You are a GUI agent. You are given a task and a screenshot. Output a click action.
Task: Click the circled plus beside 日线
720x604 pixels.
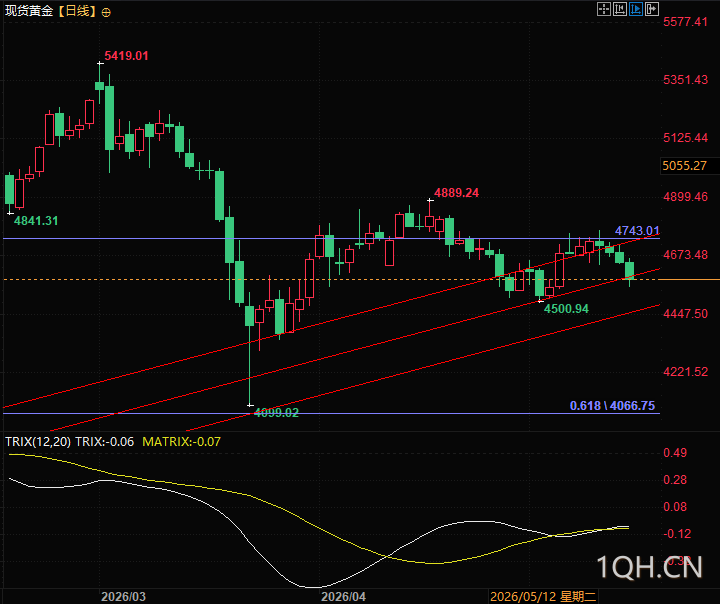[106, 12]
